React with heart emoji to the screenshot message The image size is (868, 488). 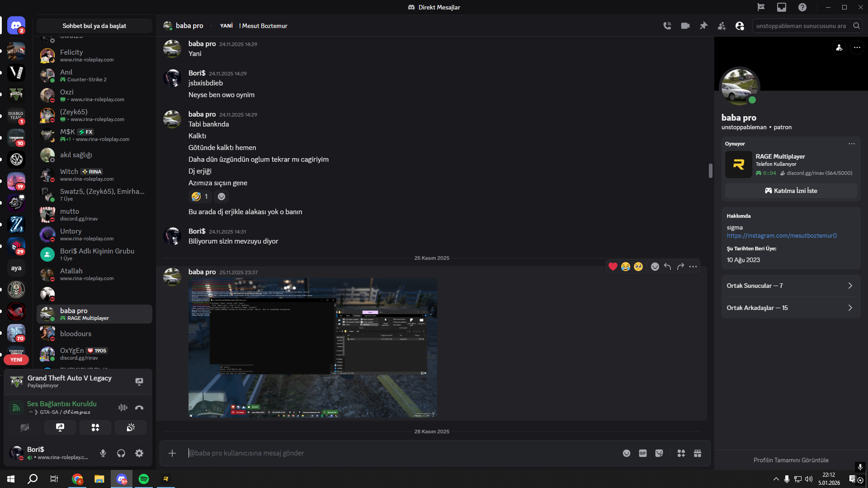[613, 267]
